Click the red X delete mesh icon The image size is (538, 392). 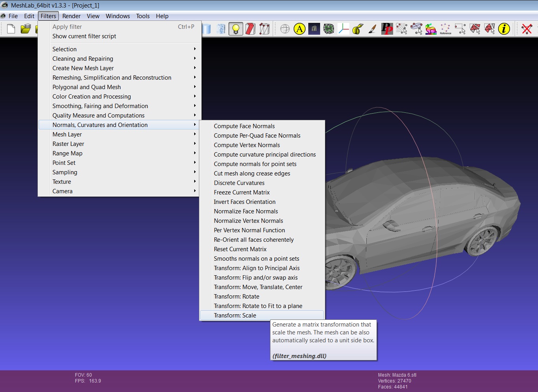[527, 28]
